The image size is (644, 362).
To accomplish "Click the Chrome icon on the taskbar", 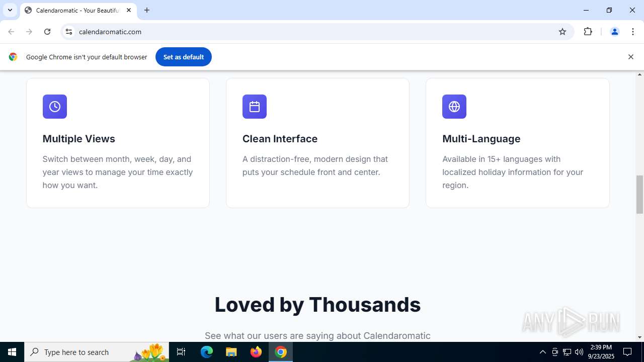I will [281, 352].
